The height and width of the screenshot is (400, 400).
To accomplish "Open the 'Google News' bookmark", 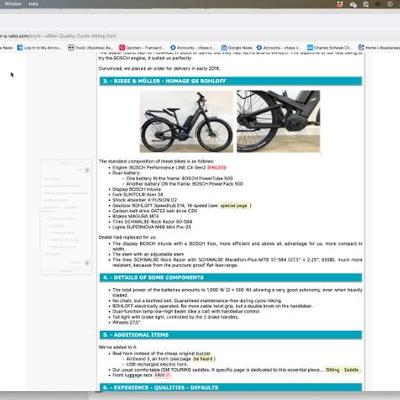I will (x=237, y=48).
